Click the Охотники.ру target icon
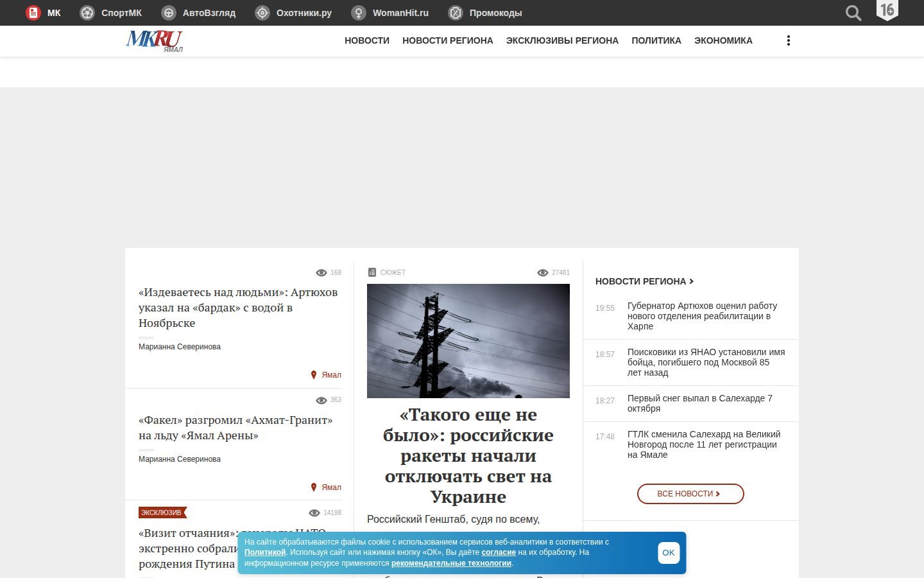Image resolution: width=924 pixels, height=578 pixels. (262, 13)
